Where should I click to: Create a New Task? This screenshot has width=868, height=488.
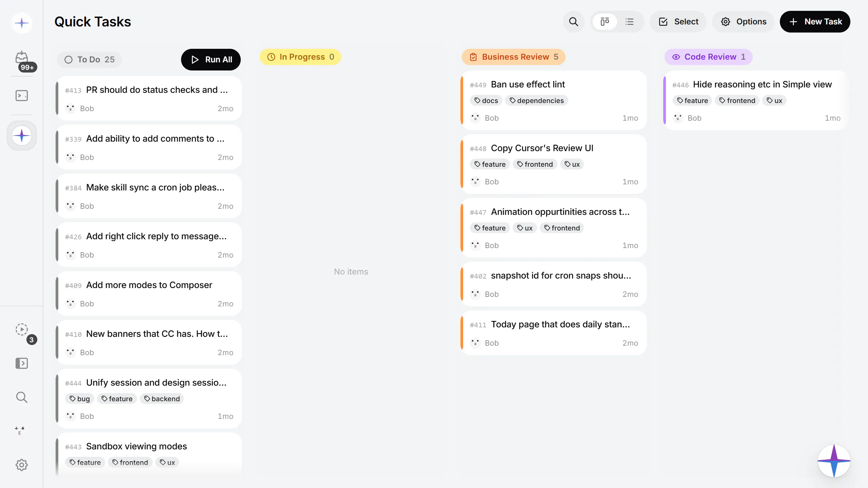pos(815,22)
